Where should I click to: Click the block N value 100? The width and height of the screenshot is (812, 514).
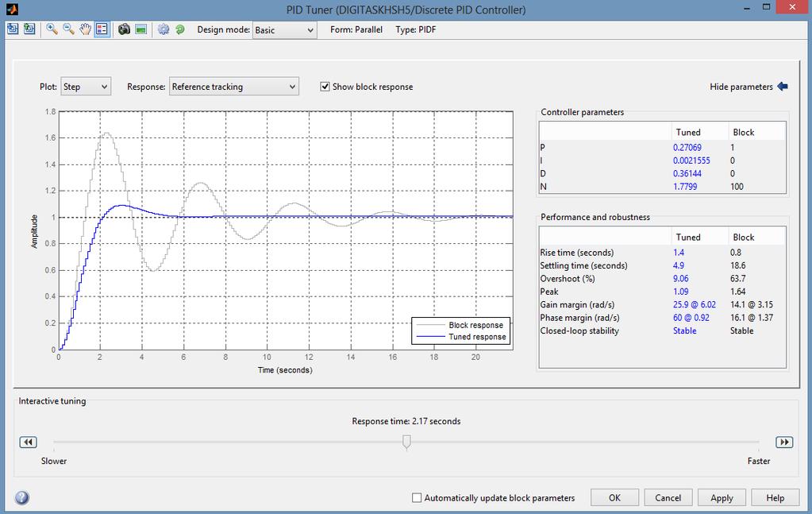point(737,186)
